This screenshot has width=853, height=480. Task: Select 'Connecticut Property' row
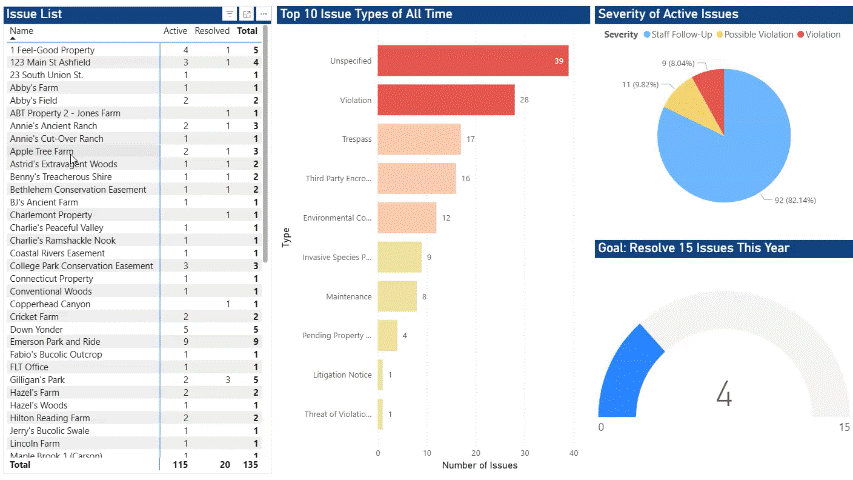tap(134, 279)
